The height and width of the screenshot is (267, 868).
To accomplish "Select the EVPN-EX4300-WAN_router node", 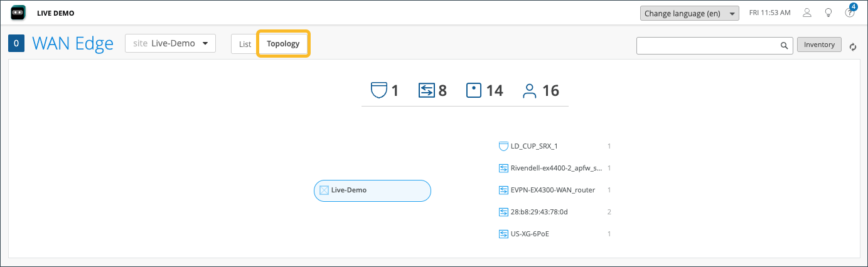I will 552,190.
